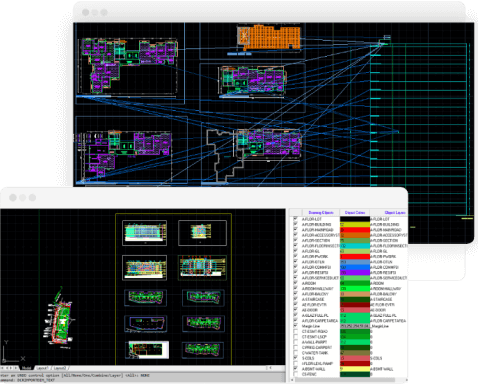The width and height of the screenshot is (478, 384).
Task: Select A-FLOR-OTLN in Drawing Objects column
Action: coord(313,262)
